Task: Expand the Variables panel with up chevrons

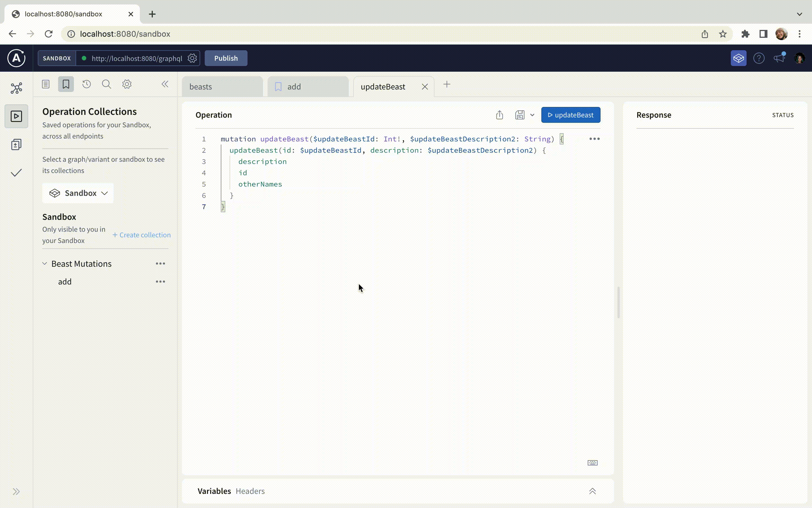Action: pyautogui.click(x=593, y=491)
